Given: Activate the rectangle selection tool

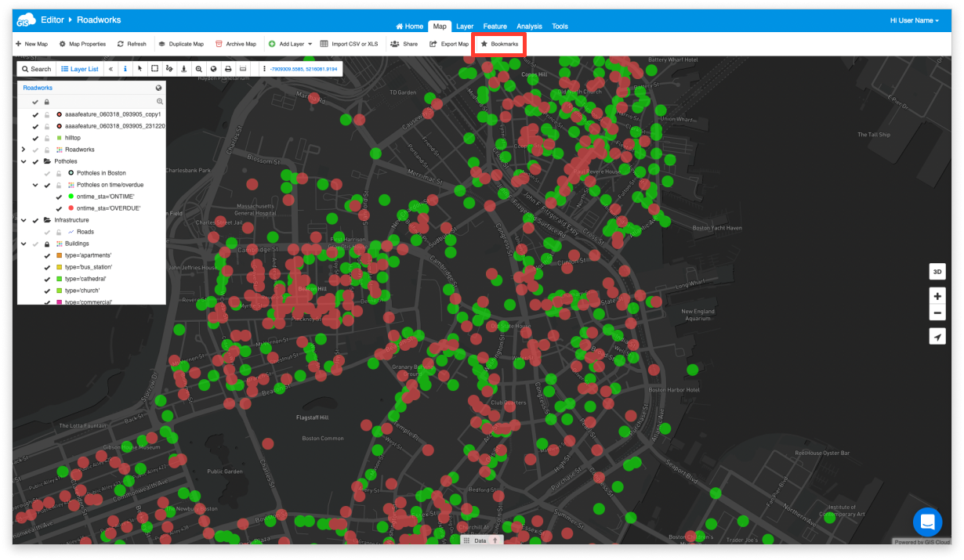Looking at the screenshot, I should (154, 69).
